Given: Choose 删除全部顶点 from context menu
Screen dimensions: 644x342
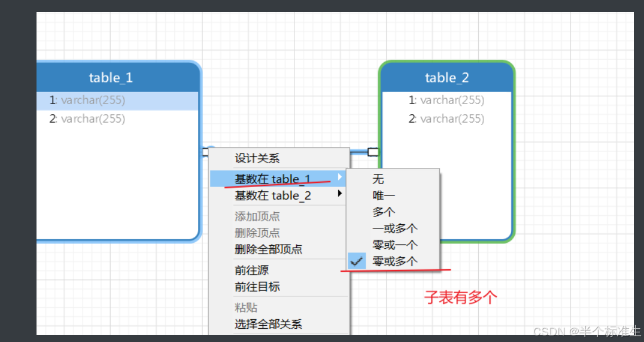Looking at the screenshot, I should pos(268,249).
